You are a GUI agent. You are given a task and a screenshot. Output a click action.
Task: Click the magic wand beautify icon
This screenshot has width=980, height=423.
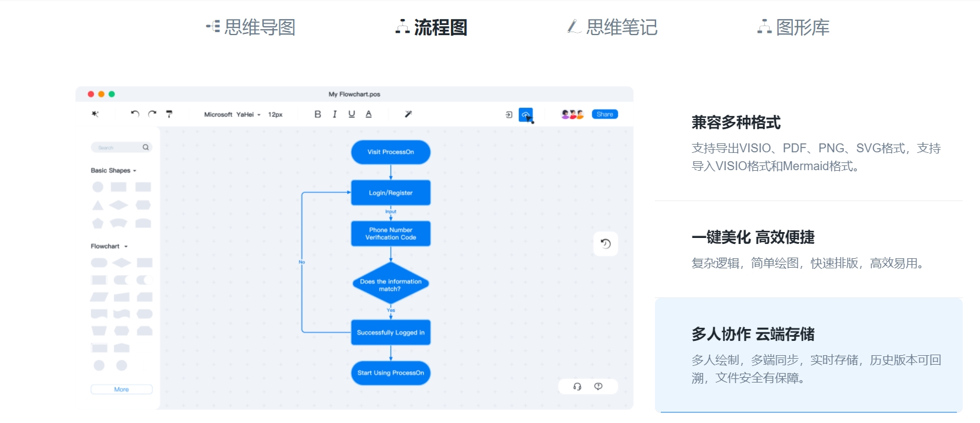point(408,114)
